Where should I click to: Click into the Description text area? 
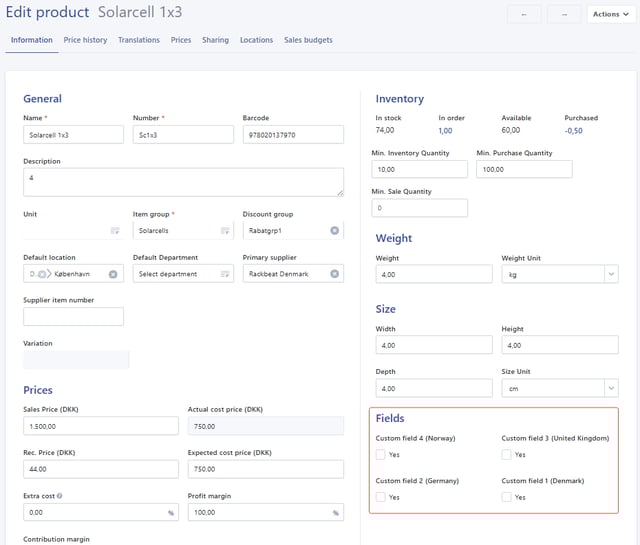pyautogui.click(x=183, y=182)
